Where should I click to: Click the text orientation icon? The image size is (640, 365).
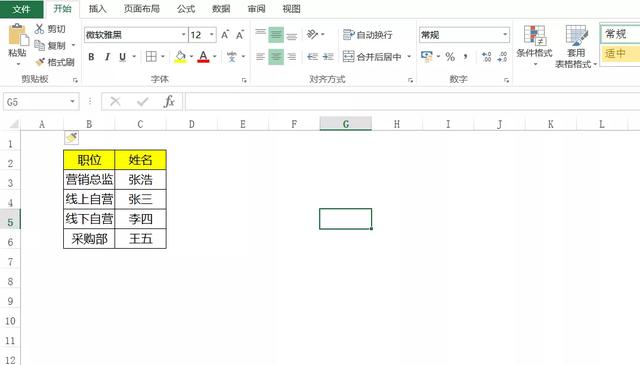pyautogui.click(x=312, y=35)
